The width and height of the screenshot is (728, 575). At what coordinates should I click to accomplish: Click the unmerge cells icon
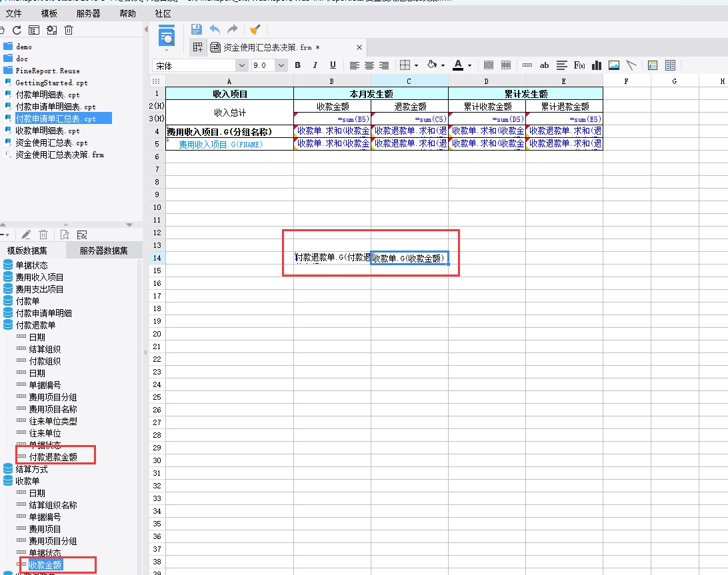click(506, 65)
